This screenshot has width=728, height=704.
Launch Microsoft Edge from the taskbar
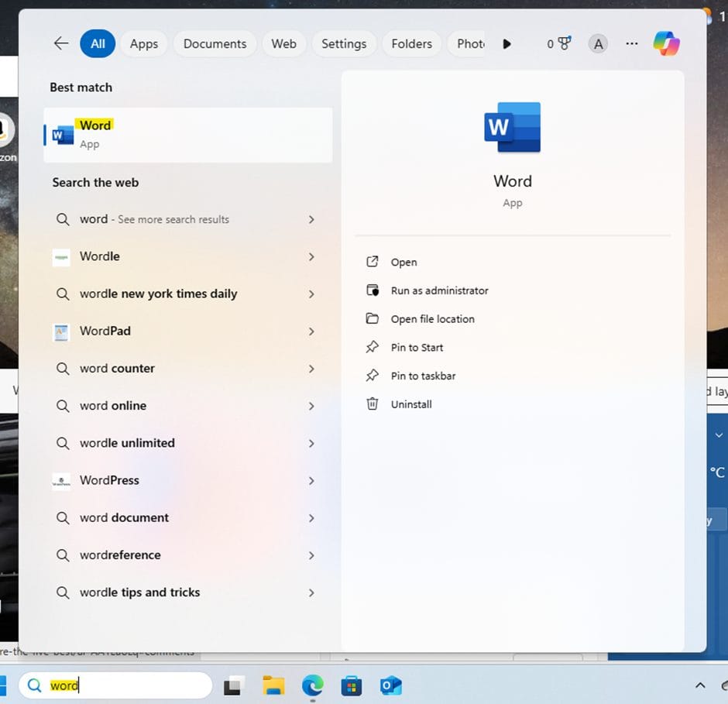[x=312, y=685]
